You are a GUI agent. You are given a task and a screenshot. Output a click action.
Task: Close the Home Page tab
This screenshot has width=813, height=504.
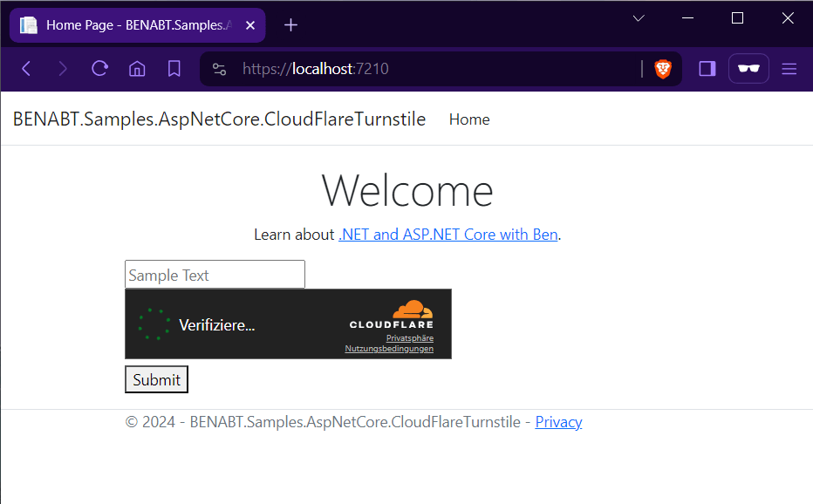[x=251, y=25]
